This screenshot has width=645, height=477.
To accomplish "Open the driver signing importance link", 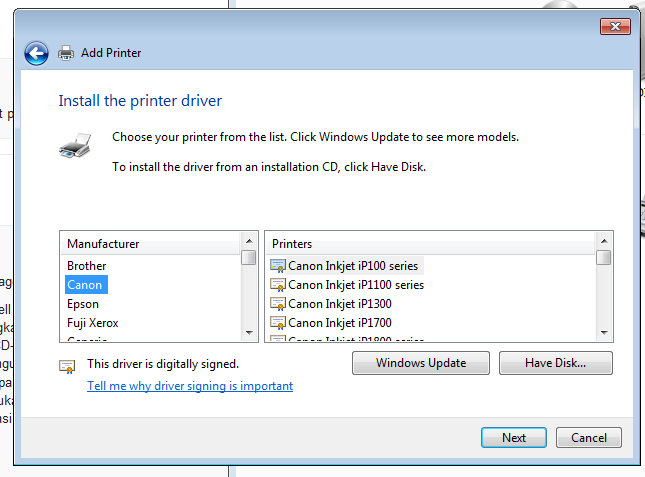I will click(x=190, y=386).
